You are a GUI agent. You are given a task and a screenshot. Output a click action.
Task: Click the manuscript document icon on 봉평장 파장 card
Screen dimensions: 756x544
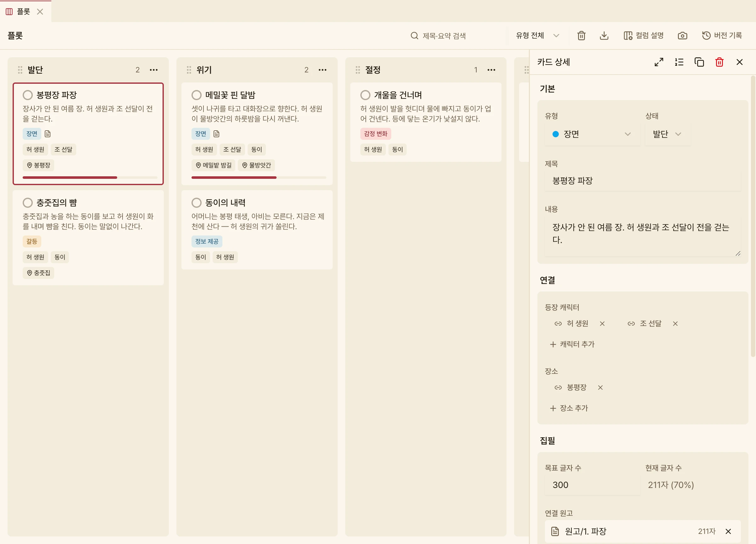point(48,134)
